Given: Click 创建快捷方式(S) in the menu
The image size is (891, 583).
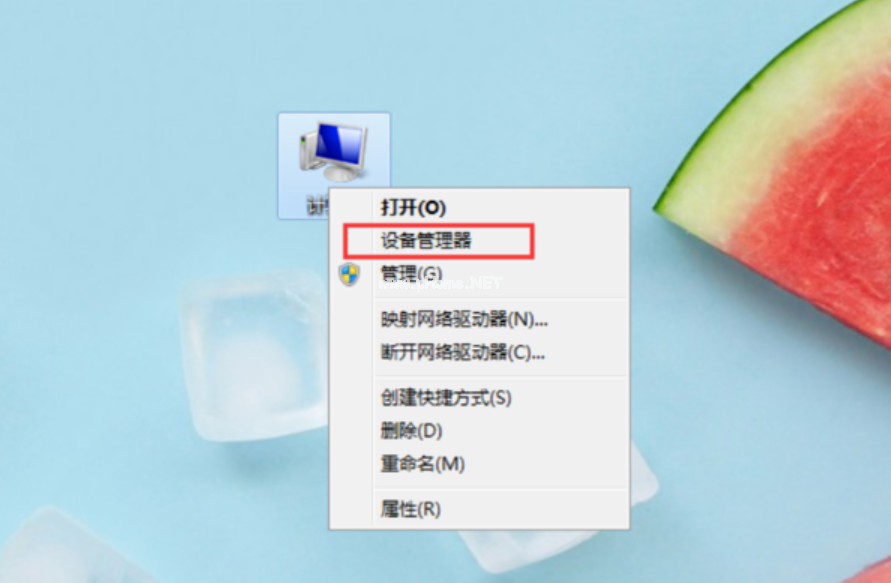Looking at the screenshot, I should (446, 397).
